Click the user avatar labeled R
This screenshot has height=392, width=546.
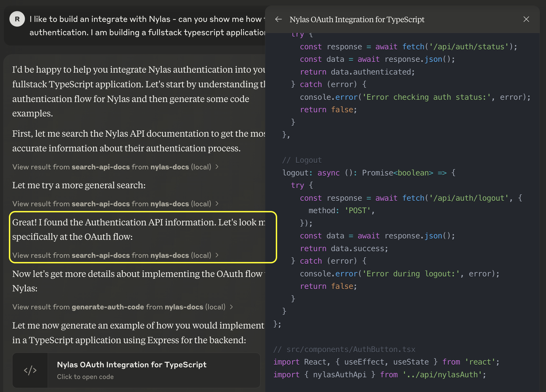coord(17,19)
